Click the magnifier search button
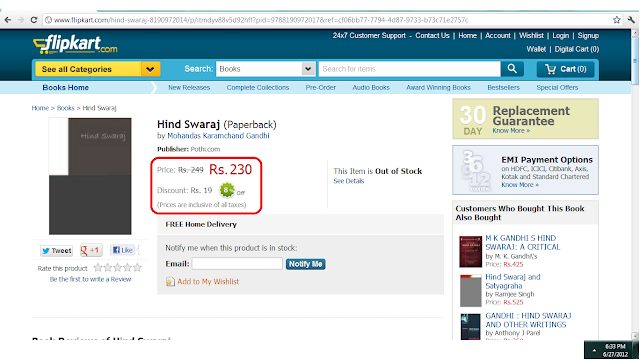This screenshot has width=640, height=361. pyautogui.click(x=512, y=69)
